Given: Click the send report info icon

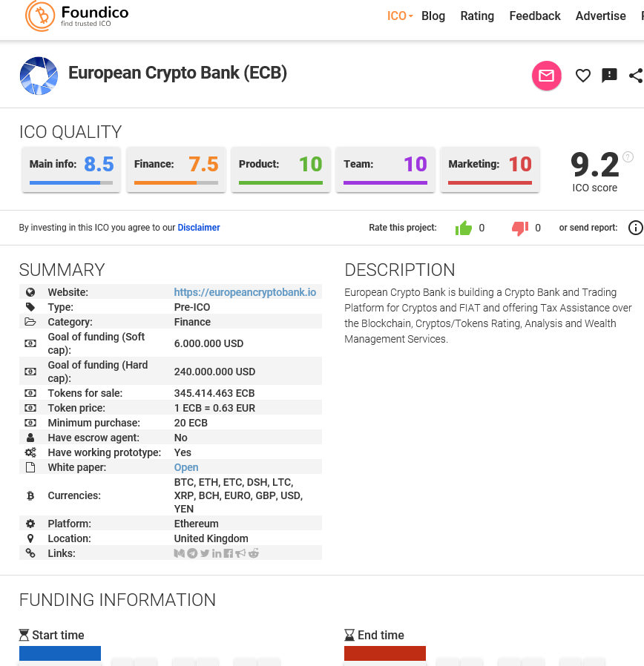Looking at the screenshot, I should (636, 228).
